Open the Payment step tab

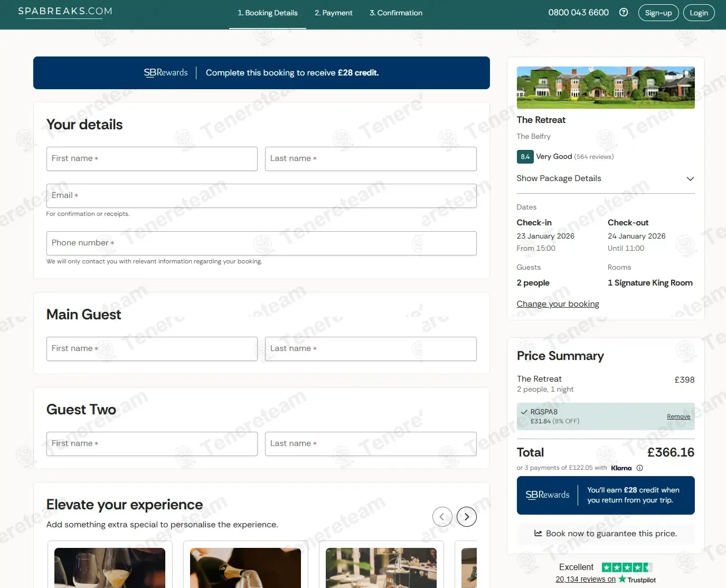(x=333, y=13)
